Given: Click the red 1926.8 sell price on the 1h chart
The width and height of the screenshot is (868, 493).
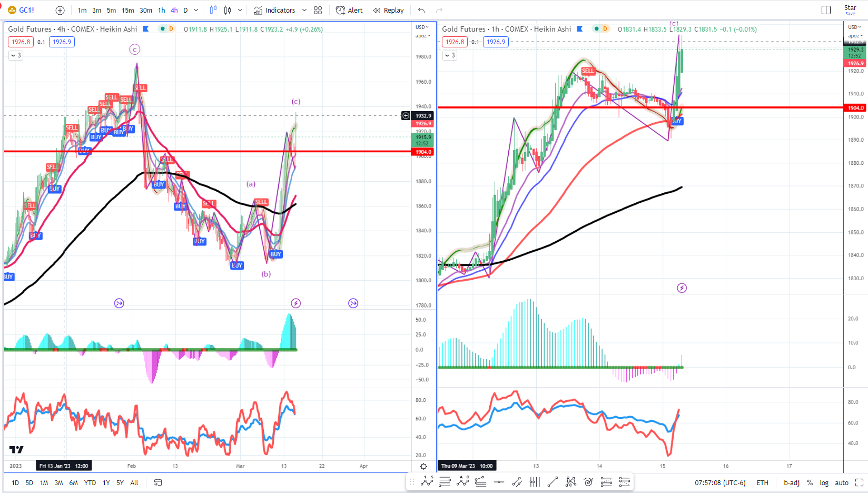Looking at the screenshot, I should point(455,42).
